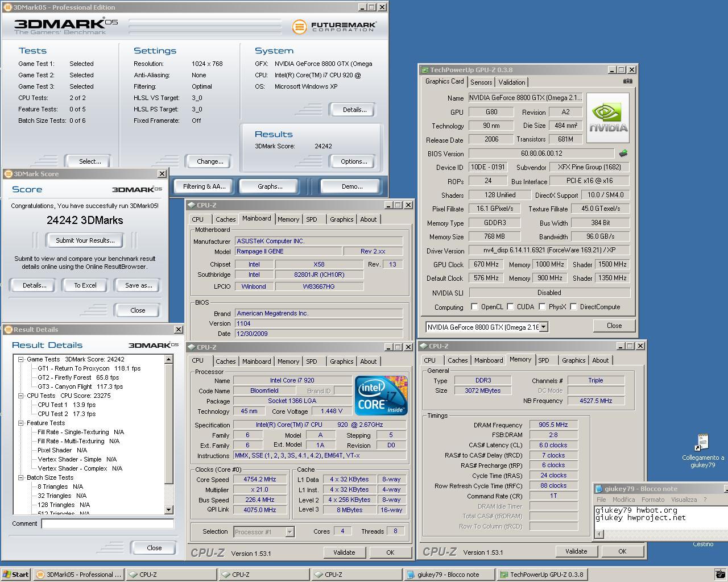
Task: Click the Graphs button in 3DMark05
Action: [270, 186]
